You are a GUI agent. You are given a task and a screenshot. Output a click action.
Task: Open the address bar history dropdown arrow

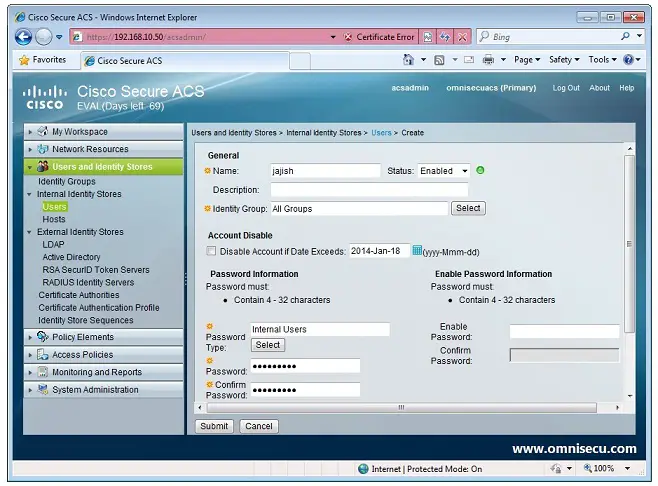click(x=333, y=37)
